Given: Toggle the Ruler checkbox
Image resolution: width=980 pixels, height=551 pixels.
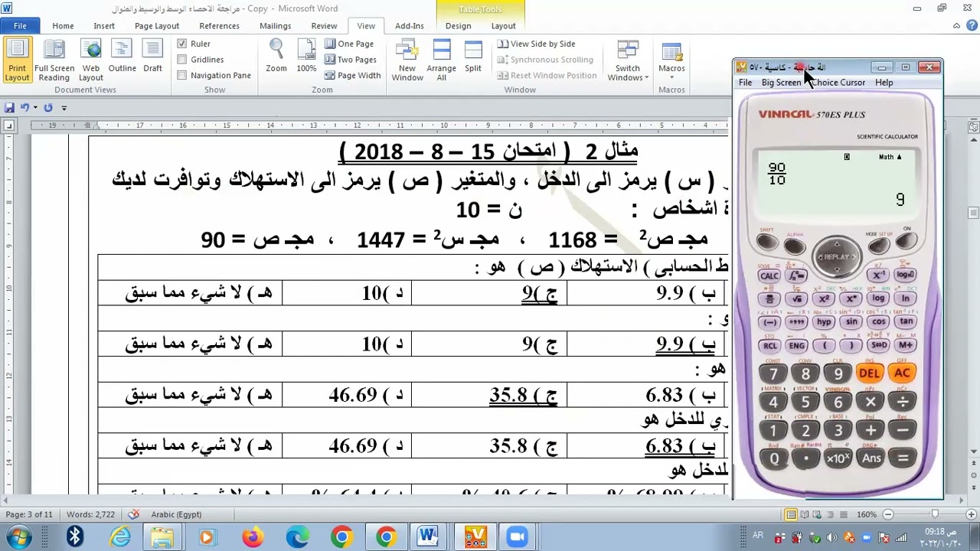Looking at the screenshot, I should point(194,44).
